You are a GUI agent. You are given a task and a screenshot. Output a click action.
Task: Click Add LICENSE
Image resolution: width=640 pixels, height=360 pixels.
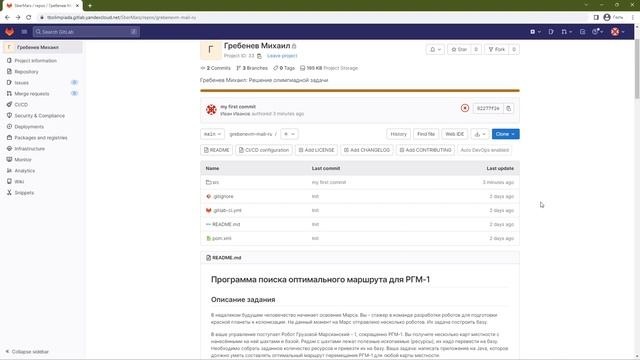point(316,150)
